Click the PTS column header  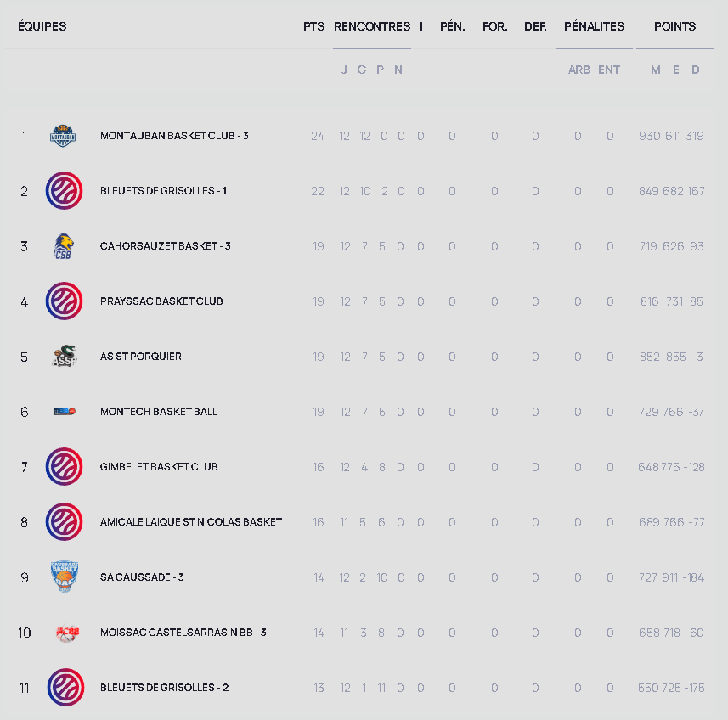pyautogui.click(x=313, y=26)
